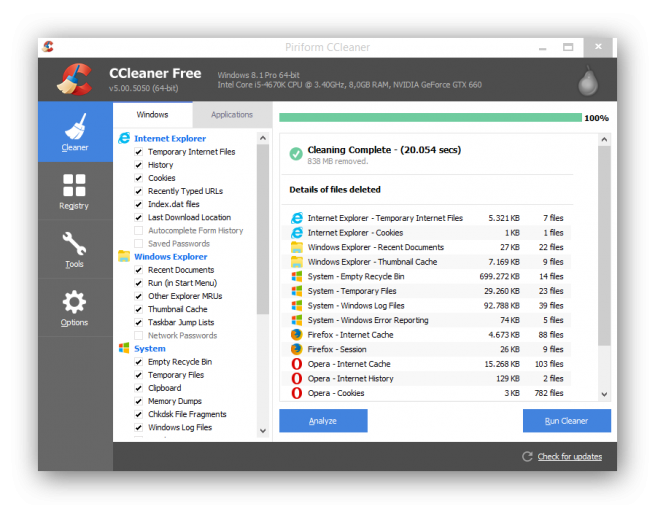
Task: Click the Details of files deleted heading
Action: [x=335, y=190]
